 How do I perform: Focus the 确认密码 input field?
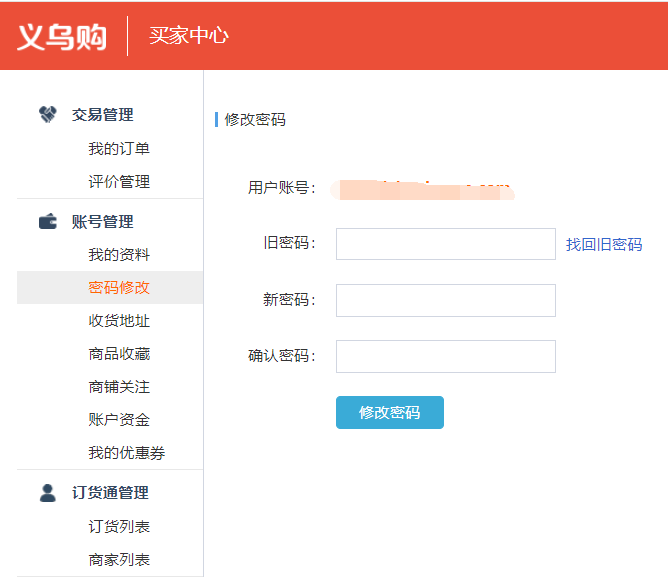pos(445,356)
